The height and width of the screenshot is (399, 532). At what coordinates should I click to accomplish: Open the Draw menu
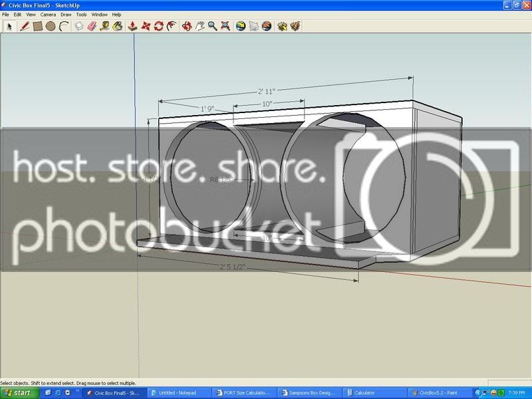[x=66, y=15]
